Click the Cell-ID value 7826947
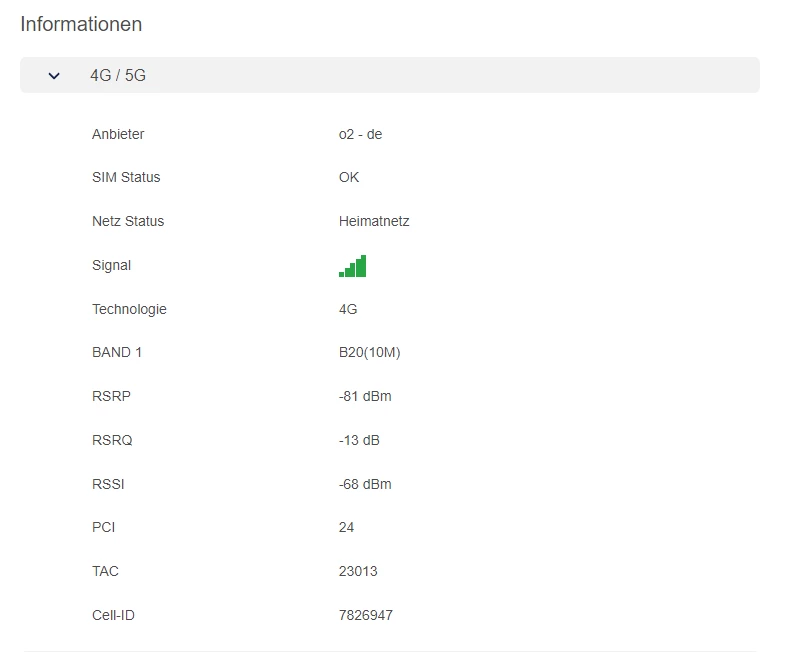The height and width of the screenshot is (652, 790). [365, 615]
